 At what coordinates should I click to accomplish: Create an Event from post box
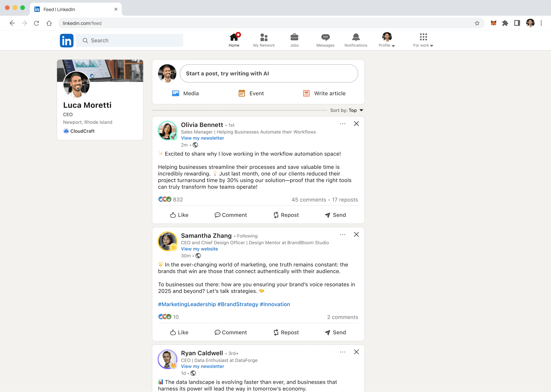251,93
